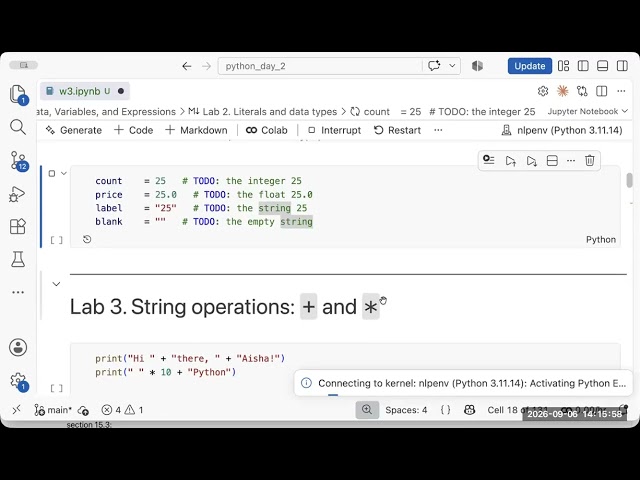This screenshot has height=480, width=640.
Task: Open the compare changes icon in editor toolbar
Action: tap(582, 91)
